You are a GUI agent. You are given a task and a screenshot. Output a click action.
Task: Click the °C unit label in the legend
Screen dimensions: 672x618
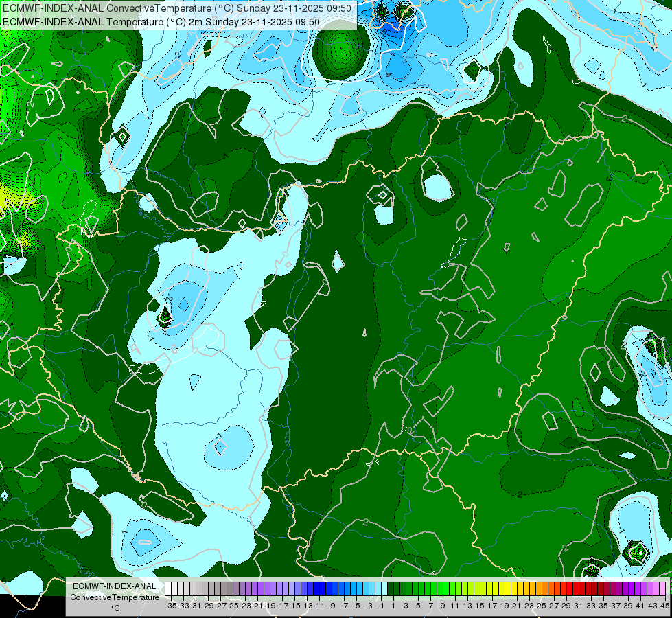(x=115, y=608)
